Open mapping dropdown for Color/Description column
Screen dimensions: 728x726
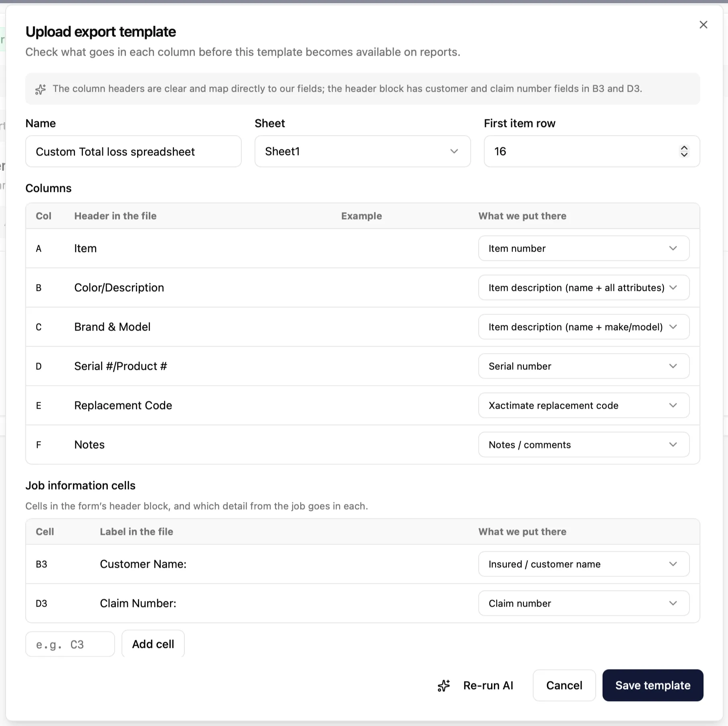(584, 288)
